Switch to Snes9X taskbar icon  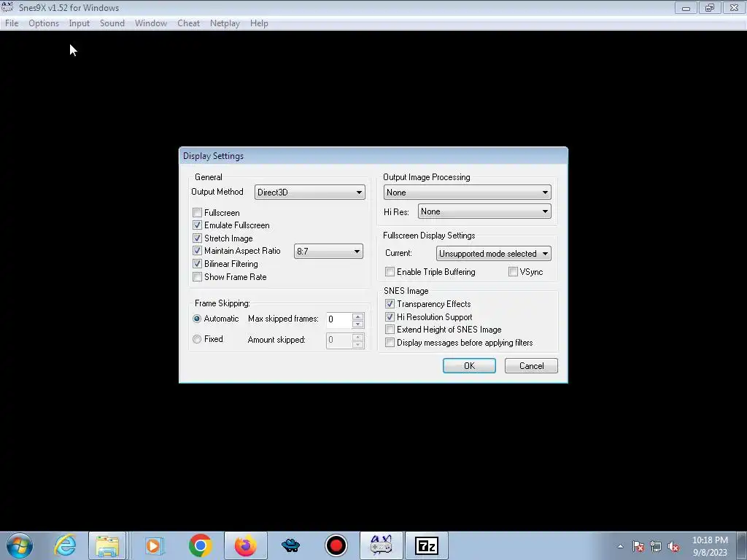381,545
